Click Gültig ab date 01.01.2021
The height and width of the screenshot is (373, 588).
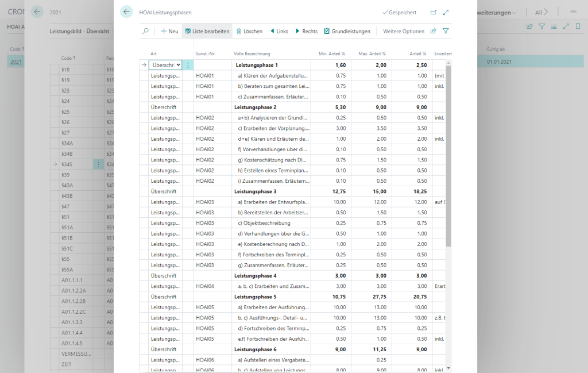499,61
